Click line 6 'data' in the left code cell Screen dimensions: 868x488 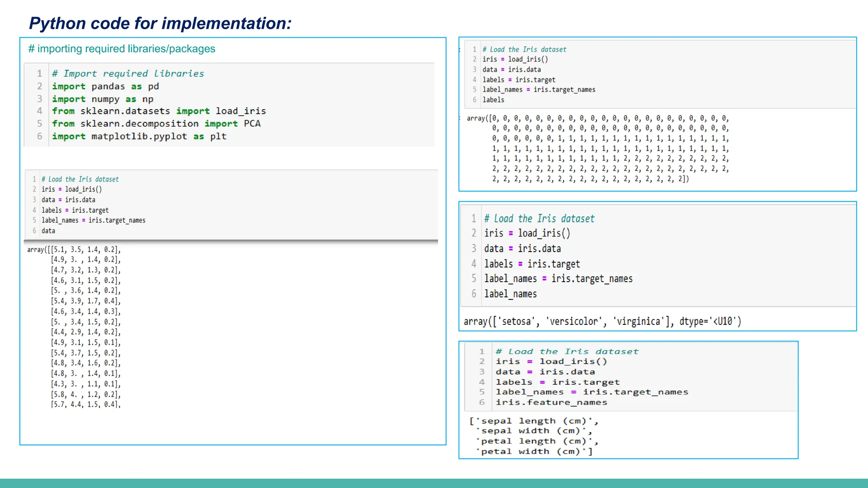(x=48, y=231)
